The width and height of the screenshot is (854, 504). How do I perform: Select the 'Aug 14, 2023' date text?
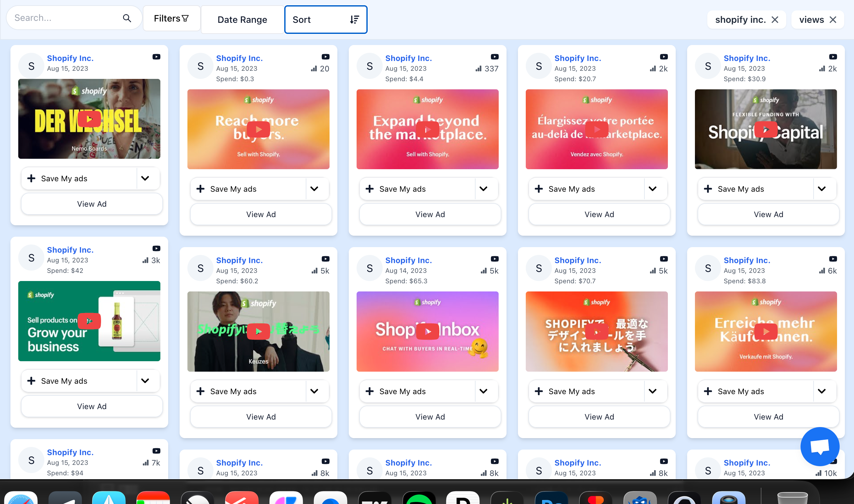tap(406, 271)
